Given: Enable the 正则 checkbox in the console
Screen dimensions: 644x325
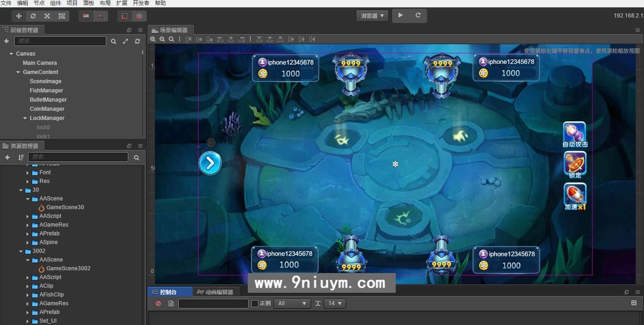Looking at the screenshot, I should coord(254,303).
